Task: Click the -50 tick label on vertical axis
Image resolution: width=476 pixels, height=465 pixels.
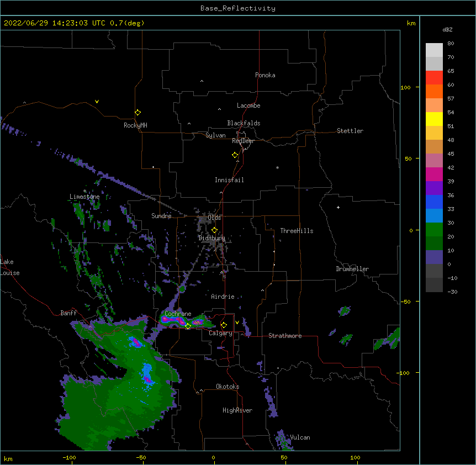Action: tap(405, 302)
